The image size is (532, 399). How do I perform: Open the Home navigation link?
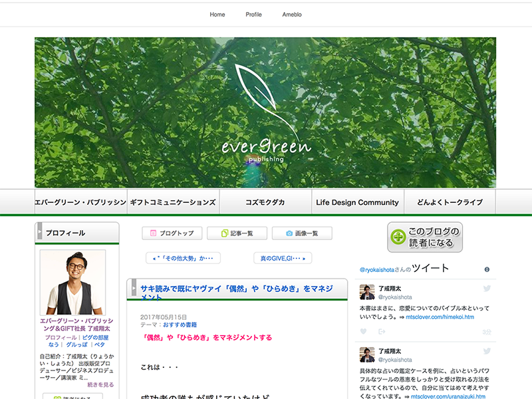click(x=217, y=15)
